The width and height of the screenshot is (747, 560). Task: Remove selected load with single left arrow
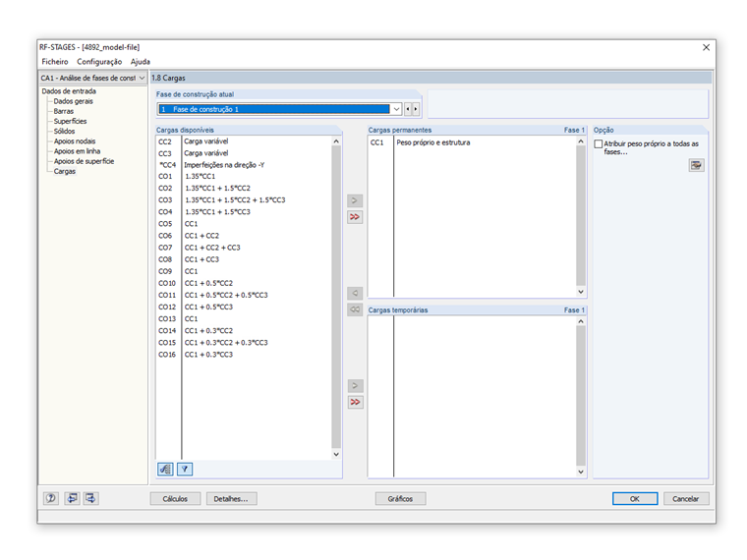[x=355, y=293]
